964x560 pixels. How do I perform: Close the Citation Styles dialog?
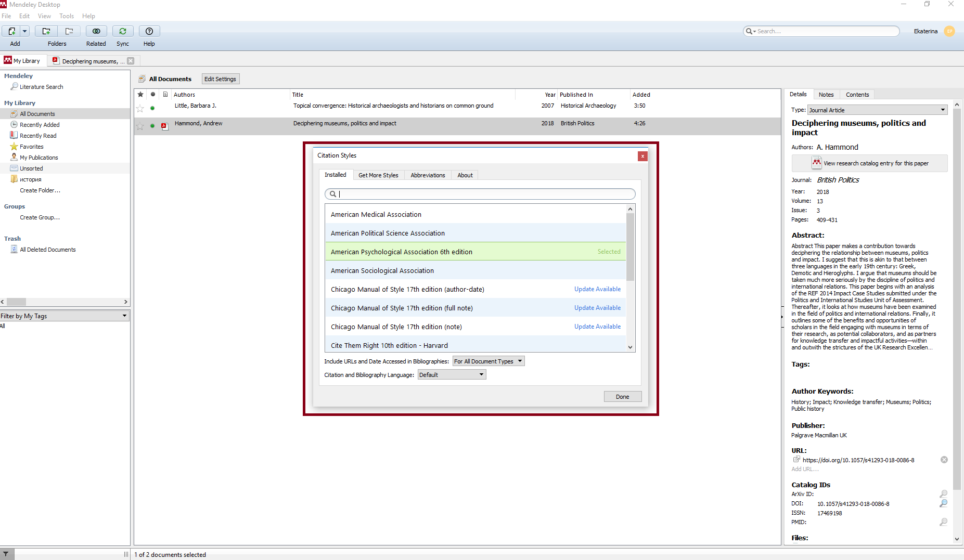[643, 156]
